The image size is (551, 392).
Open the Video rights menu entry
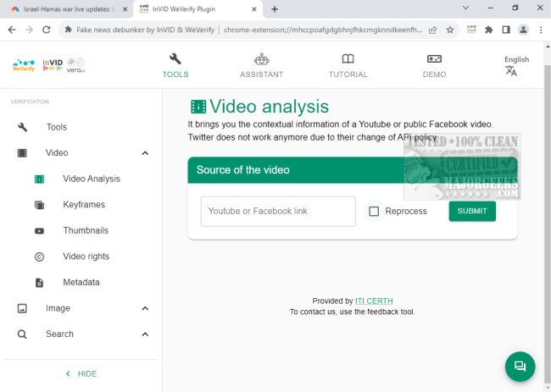click(86, 257)
